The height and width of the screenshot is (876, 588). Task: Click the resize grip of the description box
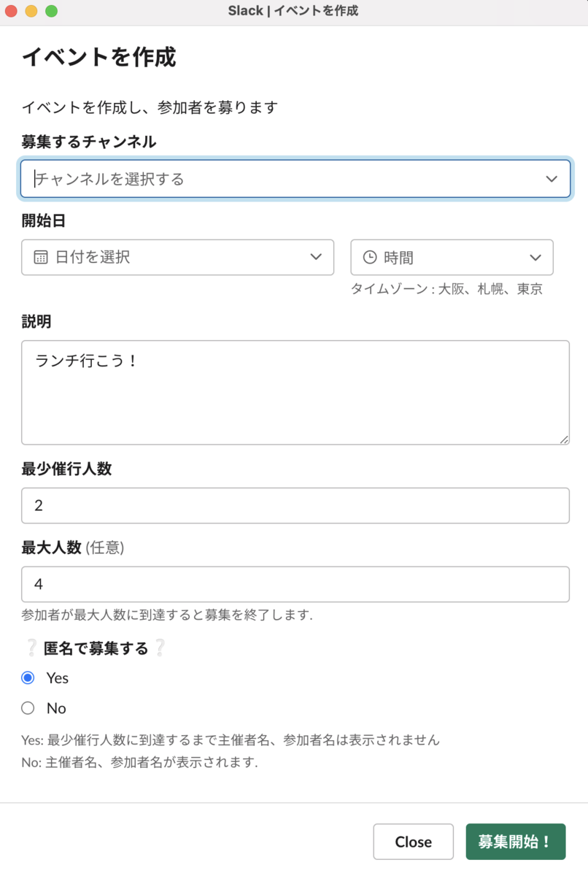click(x=565, y=440)
